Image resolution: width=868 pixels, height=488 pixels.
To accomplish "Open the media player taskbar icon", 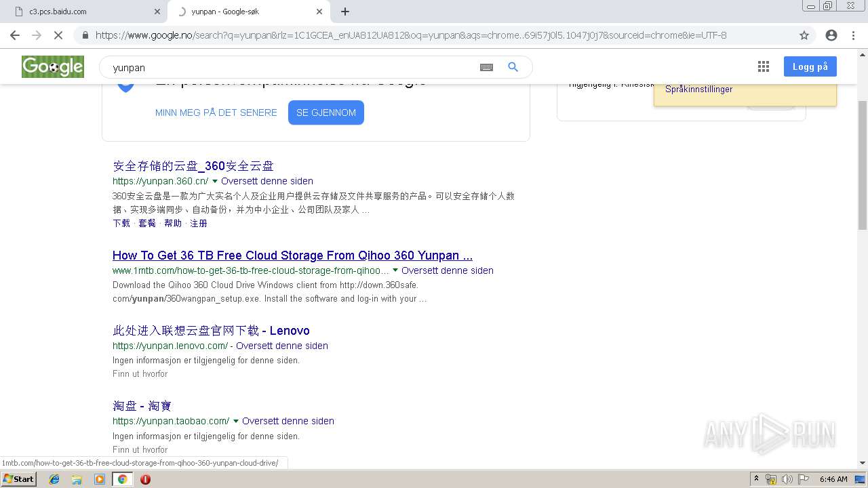I will (x=100, y=479).
